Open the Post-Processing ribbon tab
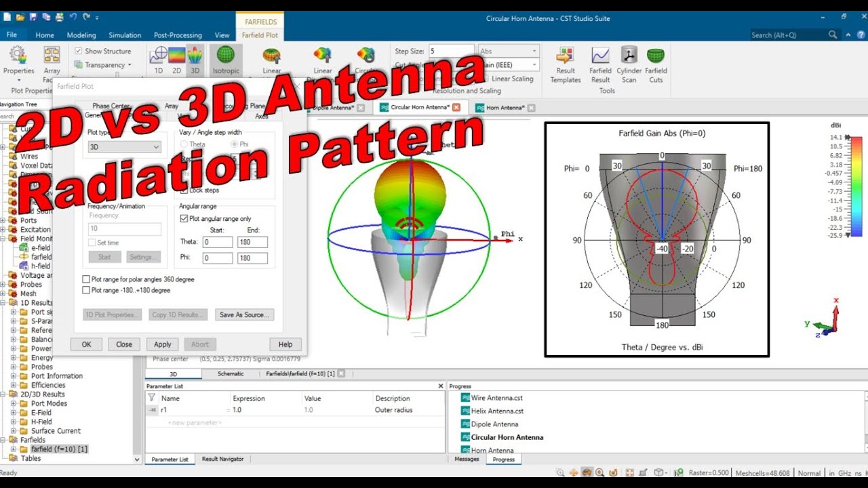The width and height of the screenshot is (868, 488). pyautogui.click(x=178, y=35)
